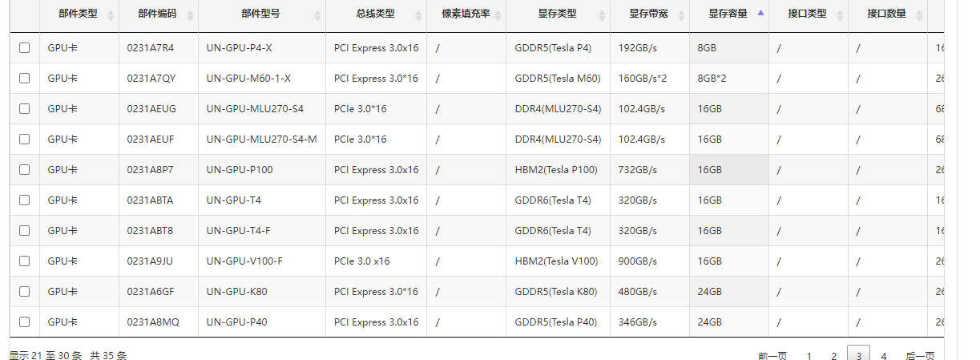Jump to page 4 in pagination
The image size is (980, 360).
[x=884, y=355]
